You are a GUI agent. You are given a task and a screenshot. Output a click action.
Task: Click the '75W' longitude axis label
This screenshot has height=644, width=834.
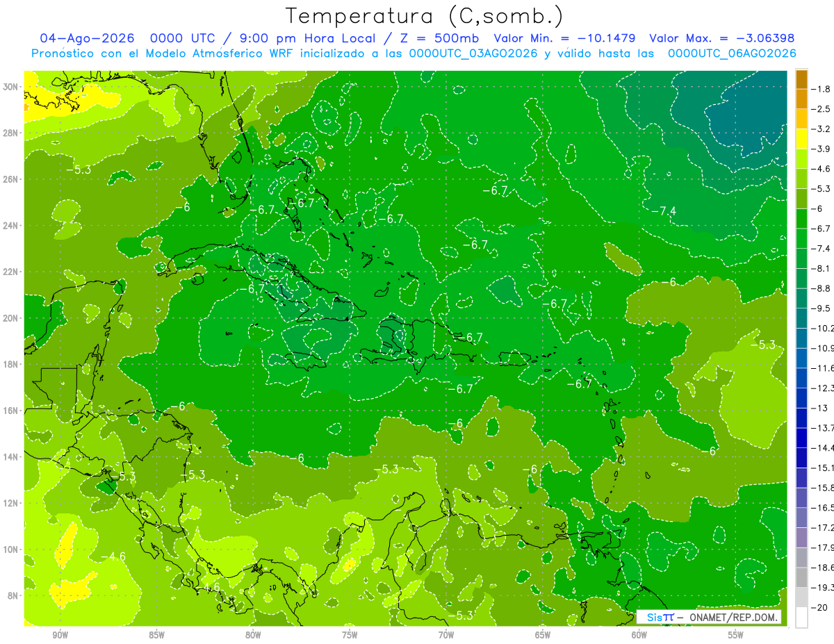point(350,635)
